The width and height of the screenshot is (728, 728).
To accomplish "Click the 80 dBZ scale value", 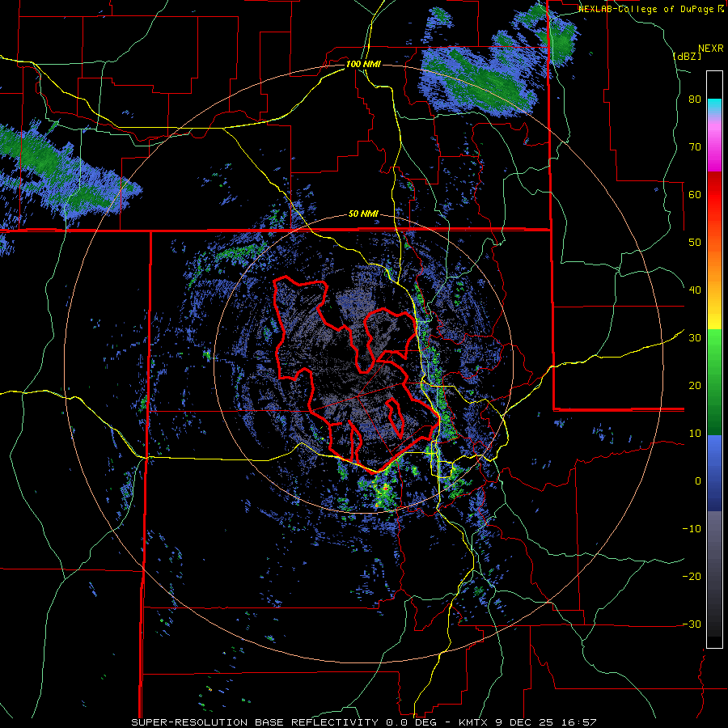I will coord(695,99).
